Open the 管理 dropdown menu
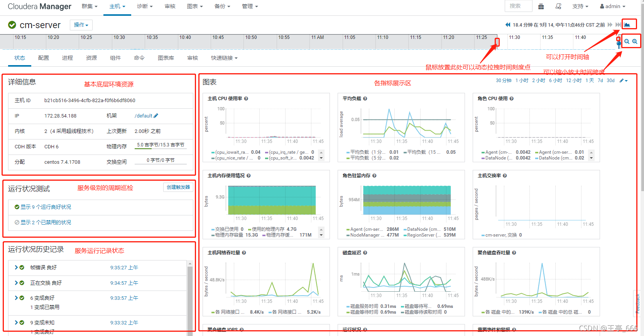Screen dimensions: 644x336 [250, 6]
